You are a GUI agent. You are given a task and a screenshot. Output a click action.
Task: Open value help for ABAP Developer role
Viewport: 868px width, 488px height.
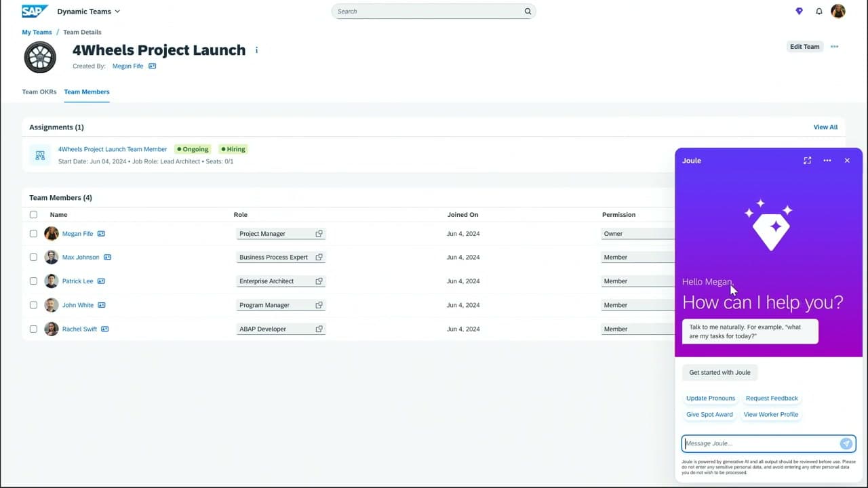click(319, 329)
